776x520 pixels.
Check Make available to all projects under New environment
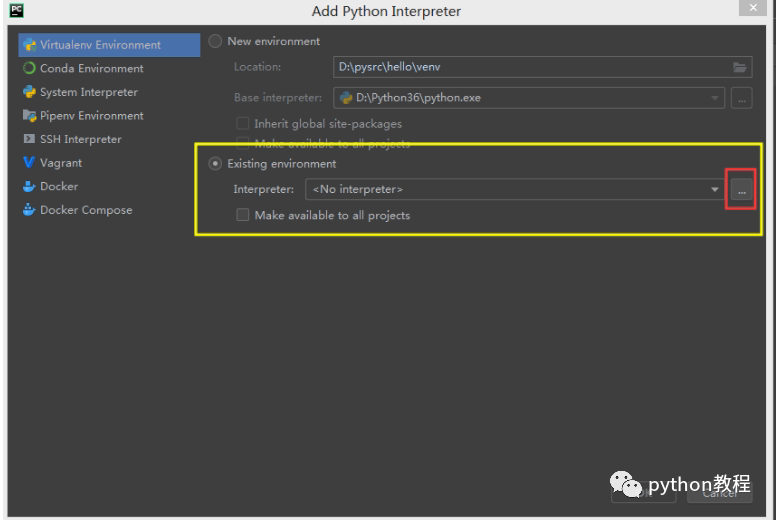(x=242, y=143)
